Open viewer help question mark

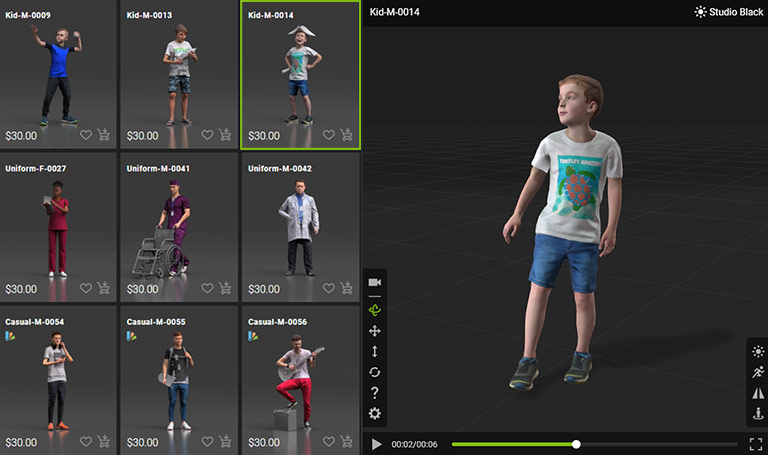[x=375, y=393]
